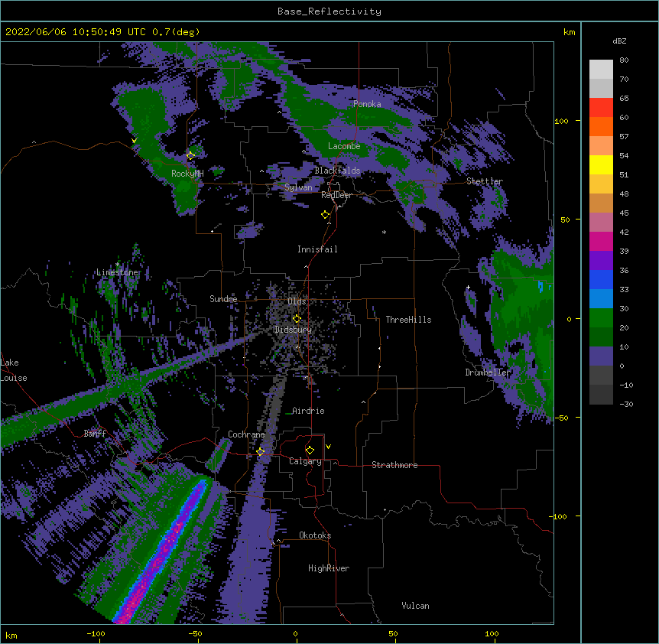Click the yellow diamond marker near RockyMH
This screenshot has height=644, width=659.
click(x=190, y=155)
